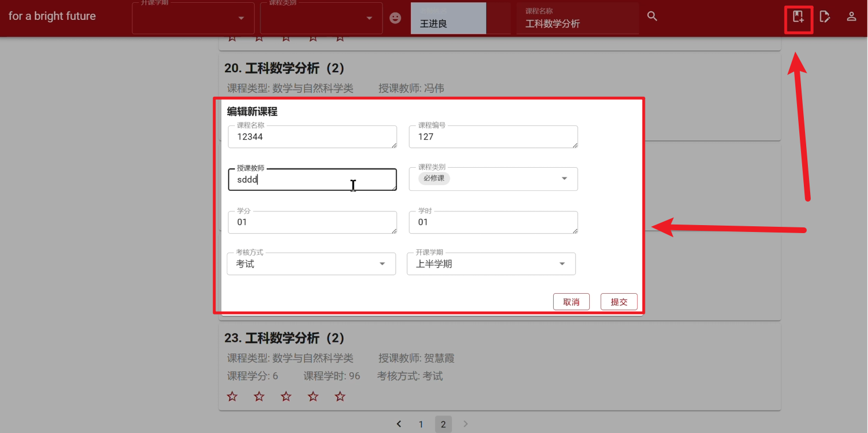Click the search magnifier icon
The height and width of the screenshot is (433, 868).
(652, 16)
